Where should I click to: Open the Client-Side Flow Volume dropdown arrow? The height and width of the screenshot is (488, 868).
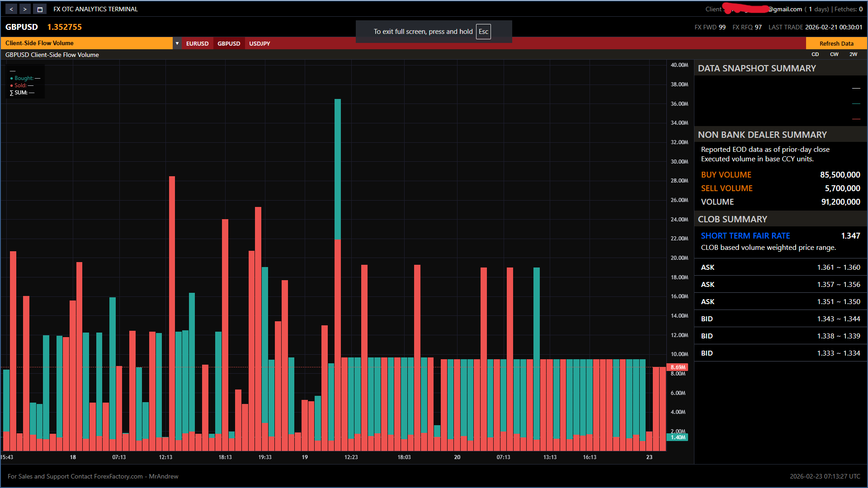coord(177,43)
